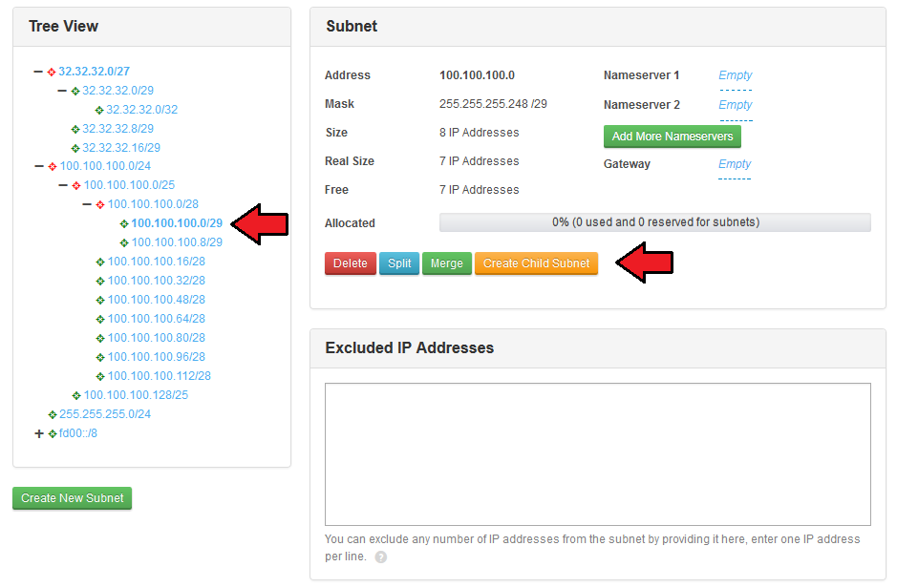The image size is (897, 588).
Task: Click green subnet icon beside 100.100.100.48/28
Action: 100,300
